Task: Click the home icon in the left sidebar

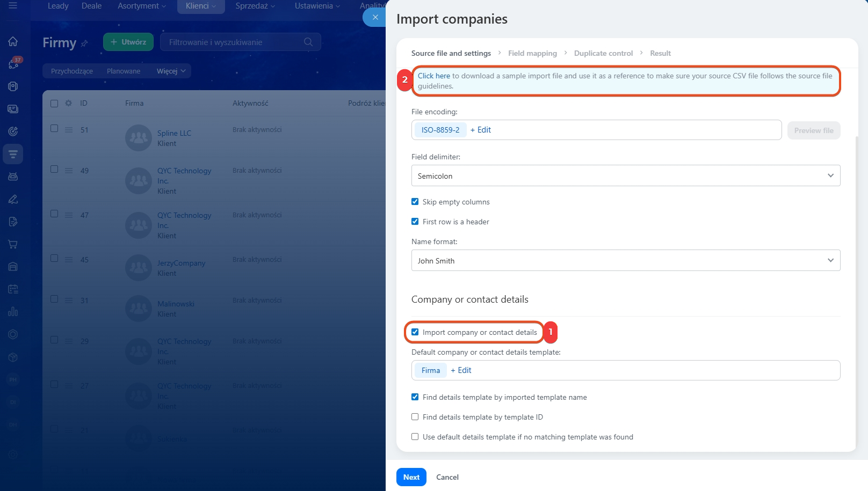Action: point(13,41)
